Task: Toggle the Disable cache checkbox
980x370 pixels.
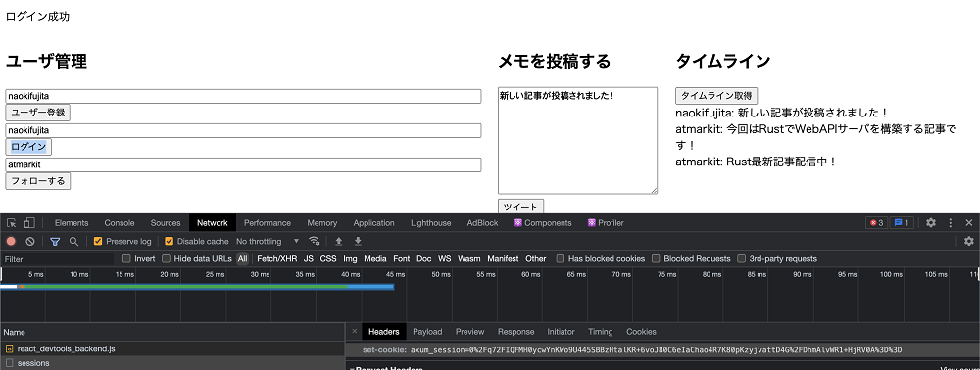Action: 169,241
